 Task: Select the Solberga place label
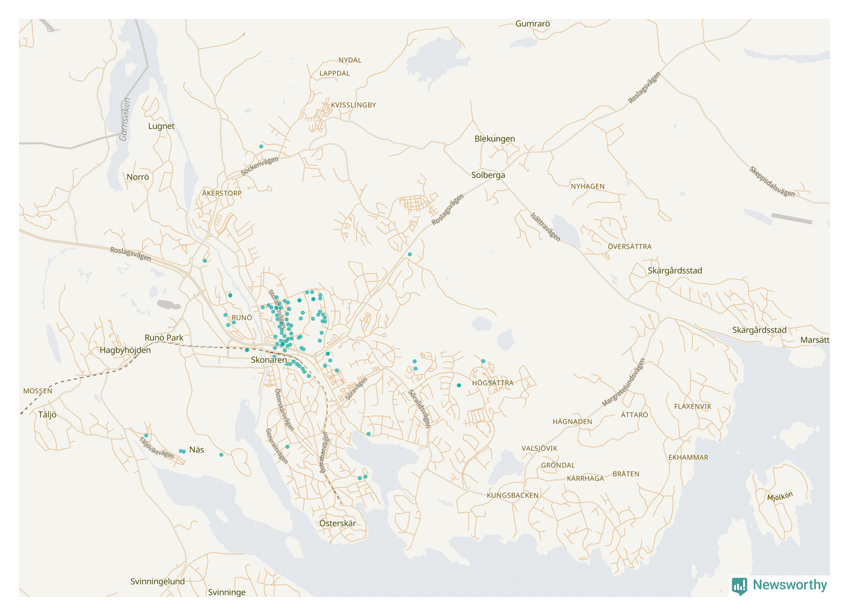point(488,175)
